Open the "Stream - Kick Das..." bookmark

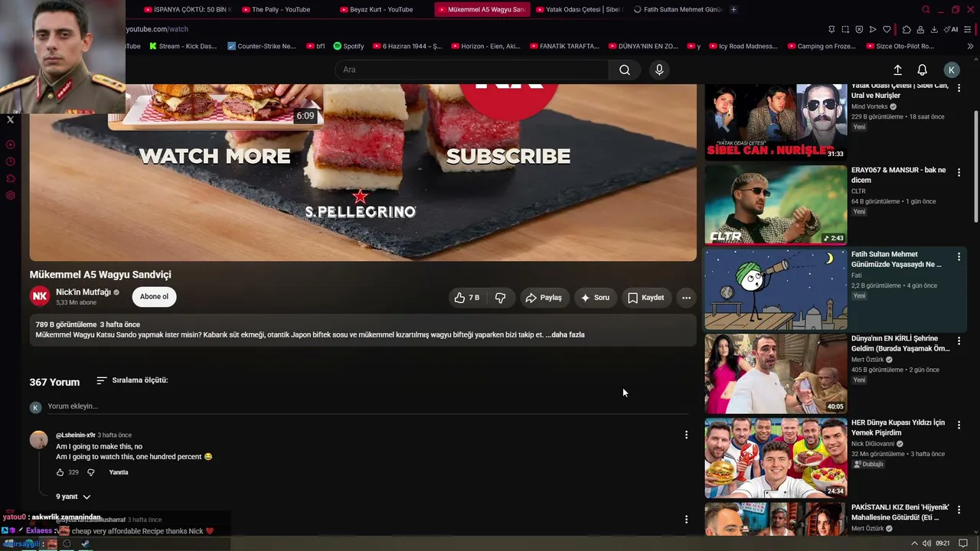pos(183,46)
